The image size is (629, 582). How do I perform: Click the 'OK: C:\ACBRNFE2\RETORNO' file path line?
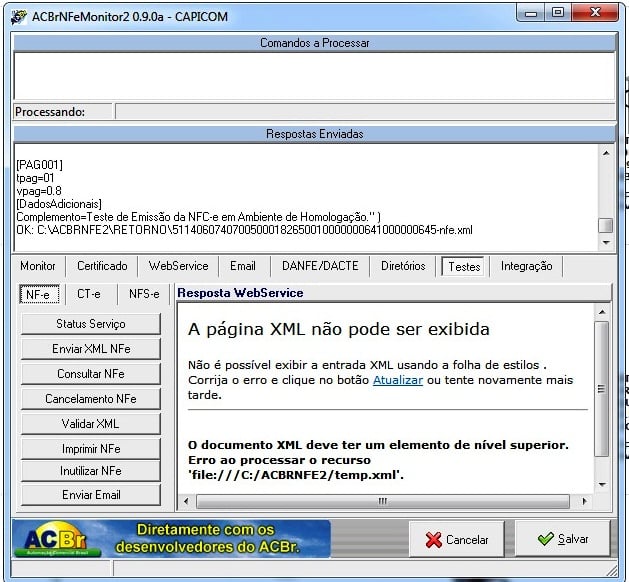[x=244, y=230]
